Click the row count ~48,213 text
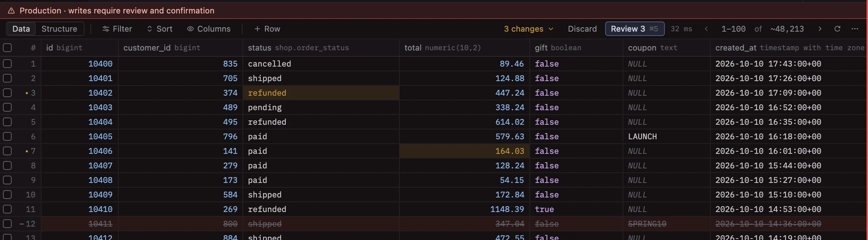Viewport: 868px width, 240px height. point(787,29)
